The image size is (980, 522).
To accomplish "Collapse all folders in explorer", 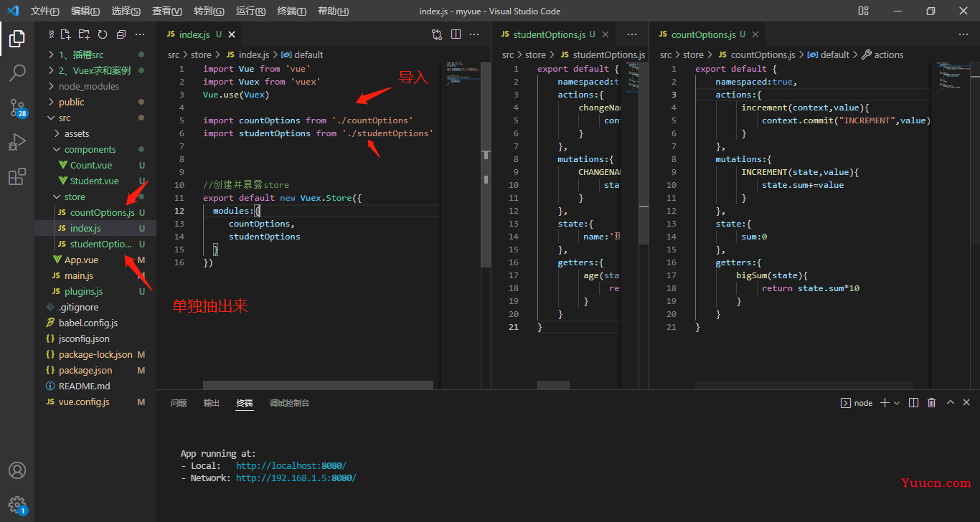I will (x=121, y=34).
